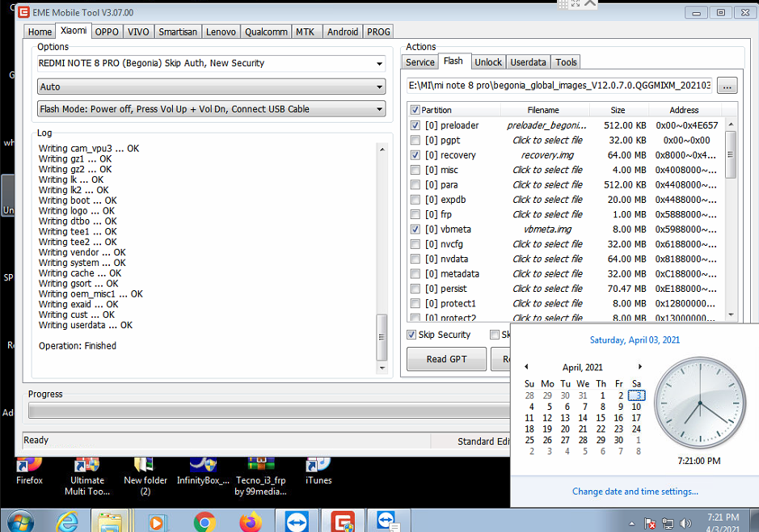The width and height of the screenshot is (759, 532).
Task: Select the Userdata actions tab
Action: click(x=528, y=62)
